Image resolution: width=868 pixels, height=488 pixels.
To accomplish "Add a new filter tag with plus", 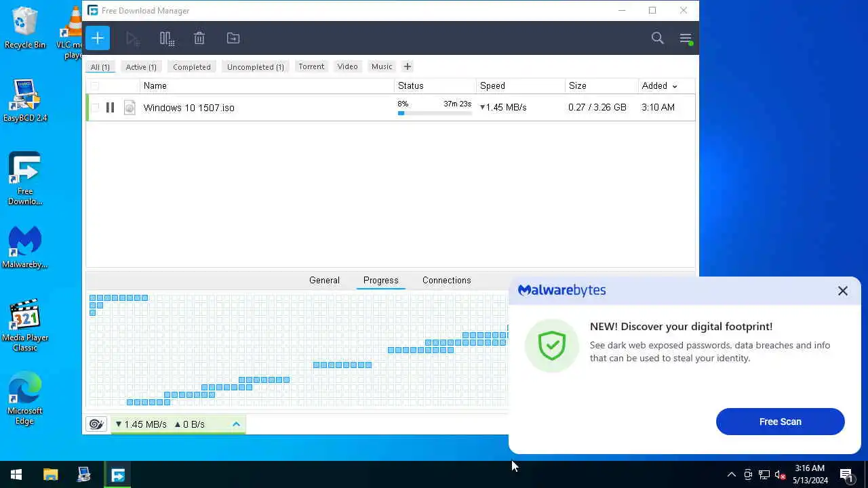I will [x=407, y=66].
